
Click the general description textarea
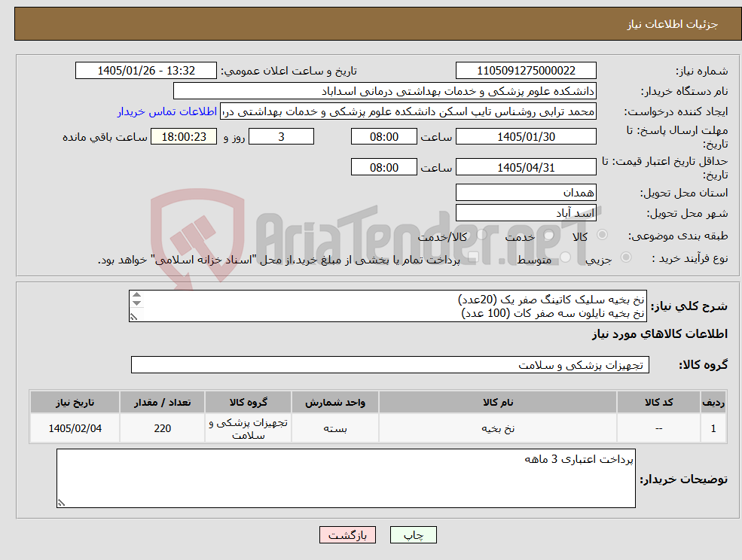pyautogui.click(x=387, y=306)
